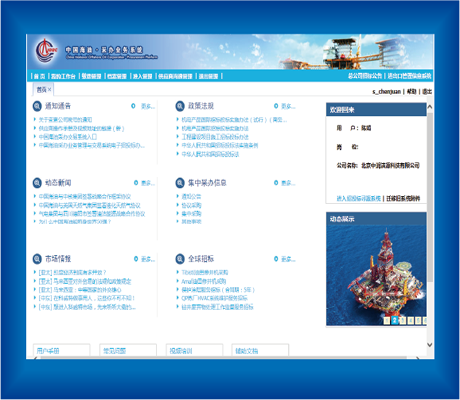Show slide 3 in the 动态展示 pager
This screenshot has height=400, width=460.
tap(403, 321)
